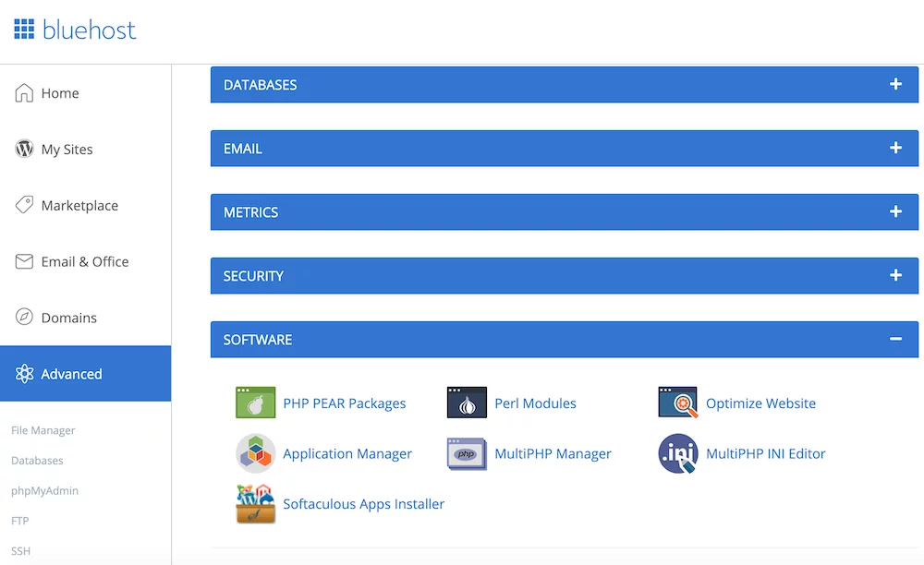Click the Softaculous Apps Installer link
This screenshot has width=924, height=565.
[x=363, y=504]
